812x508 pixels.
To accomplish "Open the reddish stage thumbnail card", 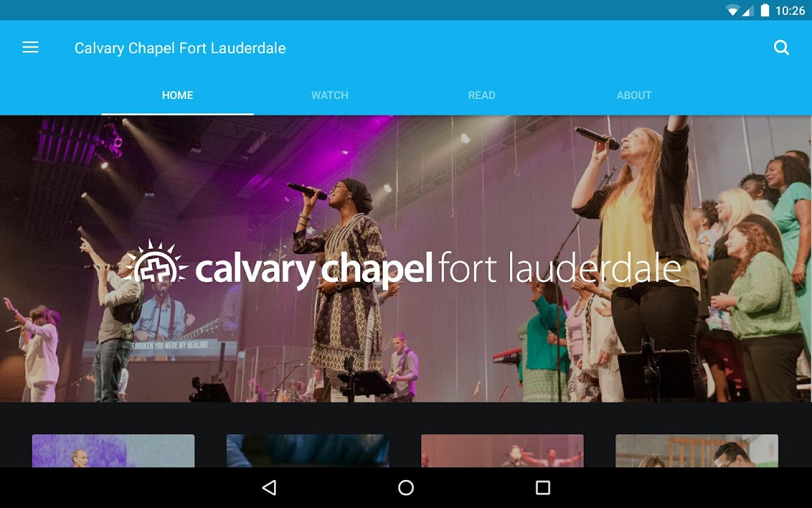I will [502, 451].
